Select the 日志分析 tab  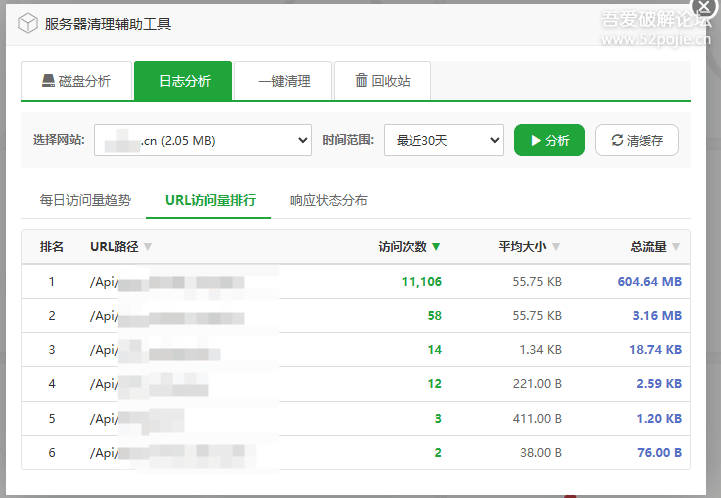point(184,81)
